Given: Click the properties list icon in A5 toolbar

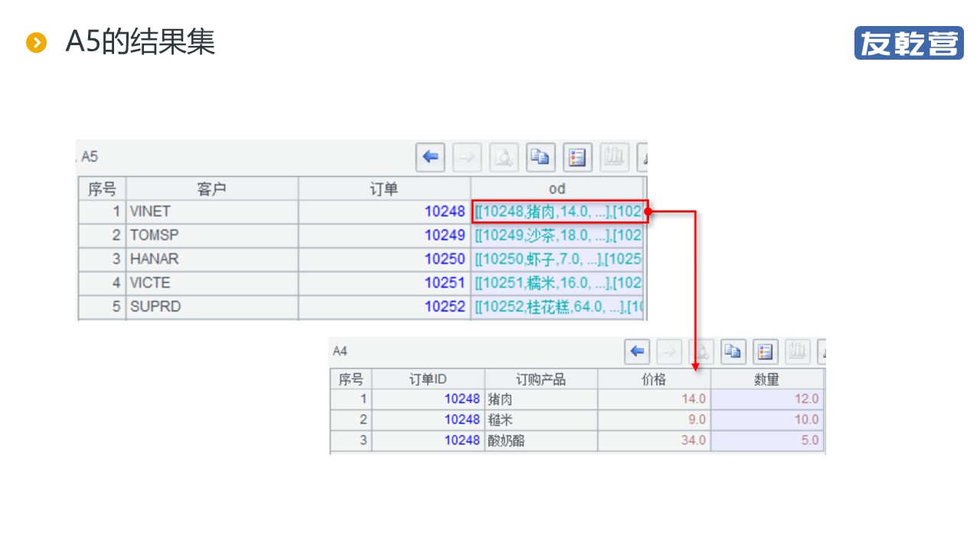Looking at the screenshot, I should tap(577, 158).
